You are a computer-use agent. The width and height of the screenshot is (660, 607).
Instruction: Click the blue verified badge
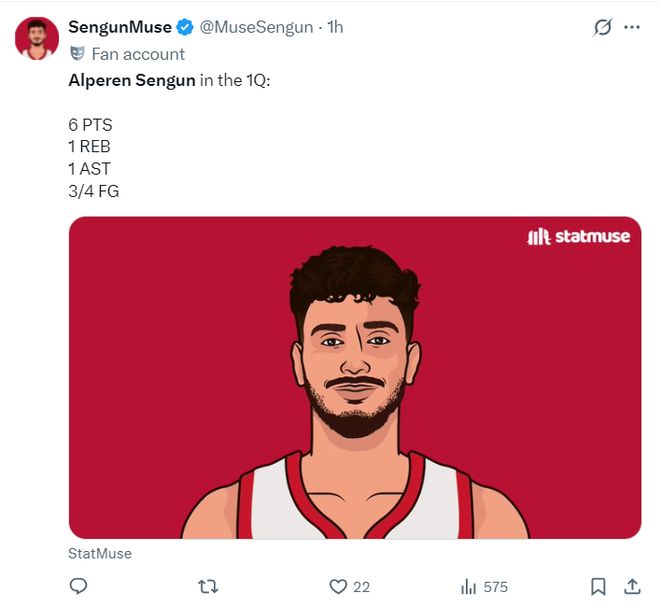[185, 28]
